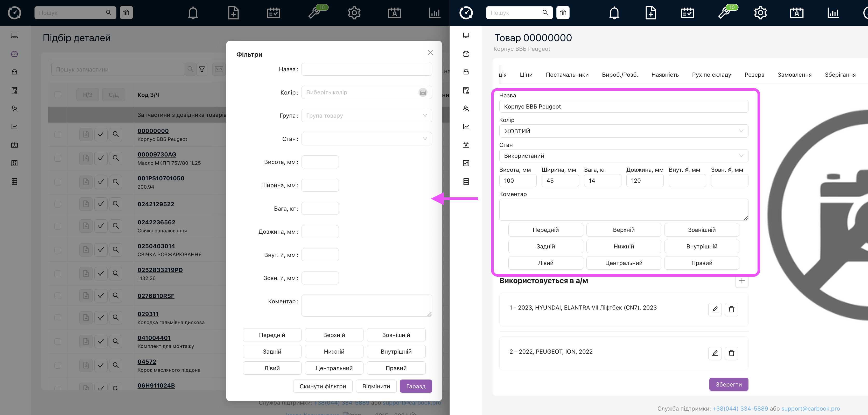Viewport: 868px width, 415px height.
Task: Click the VIN search icon
Action: (x=219, y=69)
